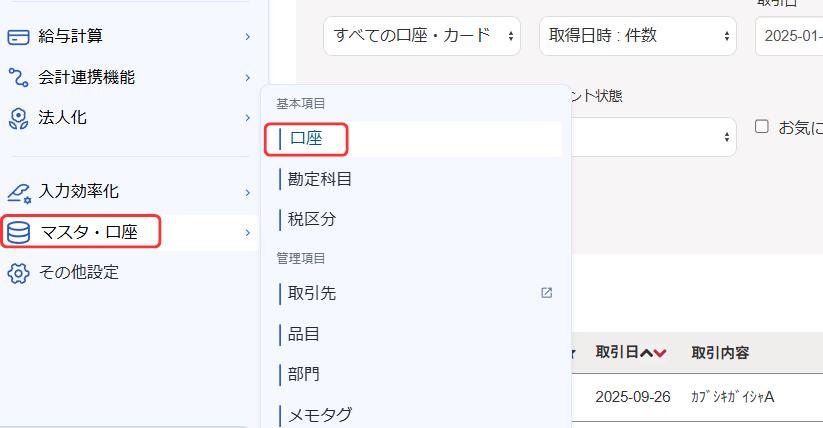
Task: Sort by 取引日 using the arrow icons
Action: [653, 353]
